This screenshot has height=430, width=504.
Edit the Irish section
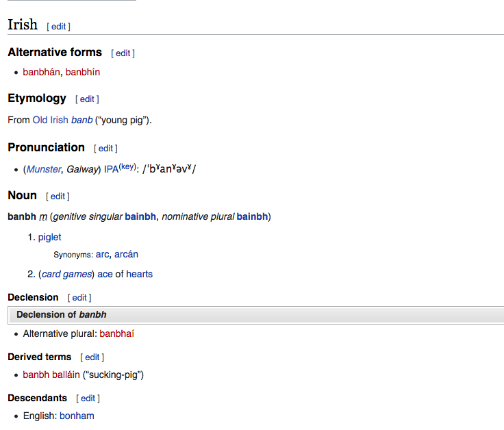click(x=59, y=27)
